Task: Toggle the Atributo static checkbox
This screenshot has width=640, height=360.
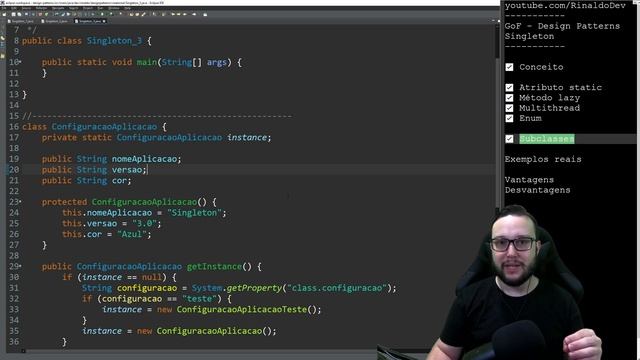Action: click(509, 87)
